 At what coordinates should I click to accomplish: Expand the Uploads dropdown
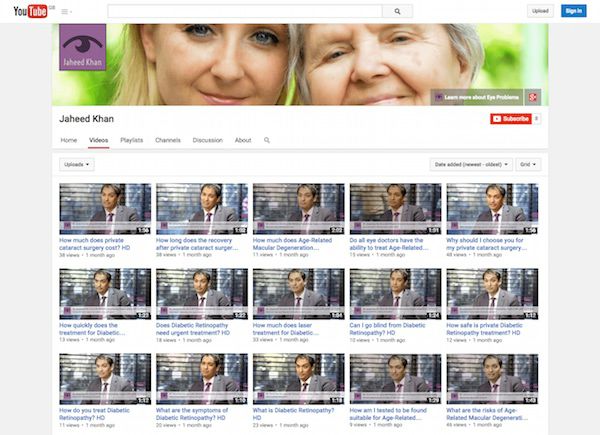[76, 164]
